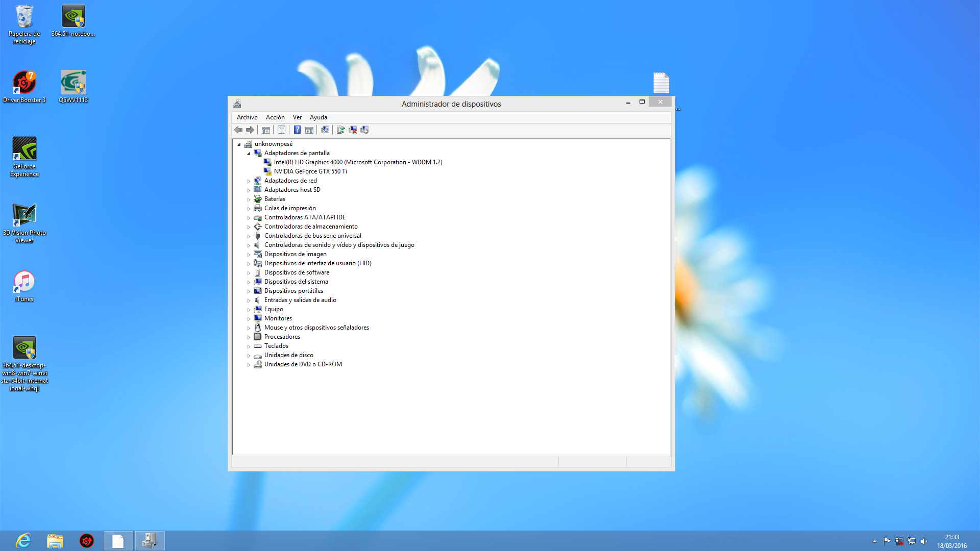The height and width of the screenshot is (551, 980).
Task: Select the 3D Vision Photo Viewer shortcut
Action: click(x=24, y=223)
